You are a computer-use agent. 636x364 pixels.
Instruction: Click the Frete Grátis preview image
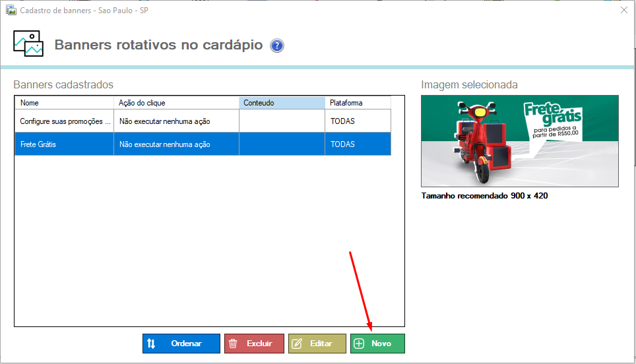pyautogui.click(x=519, y=141)
